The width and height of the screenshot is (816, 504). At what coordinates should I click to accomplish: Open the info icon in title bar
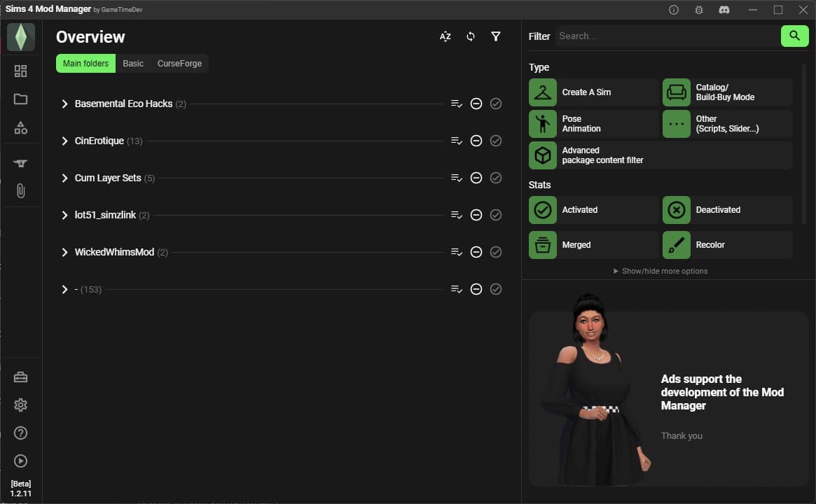tap(673, 10)
